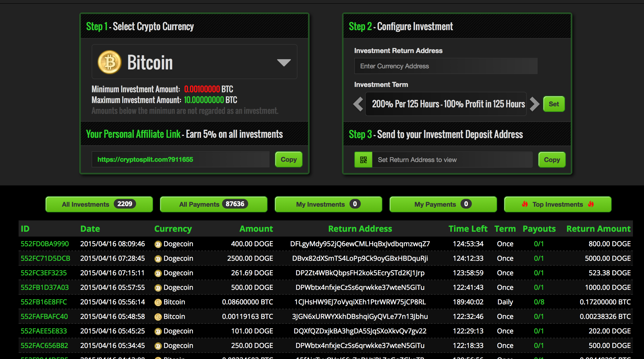Select return address DFLgyMdy952jQ6ewCMLHqBxJvdbqmzwqZ7
644x359 pixels.
[x=360, y=244]
